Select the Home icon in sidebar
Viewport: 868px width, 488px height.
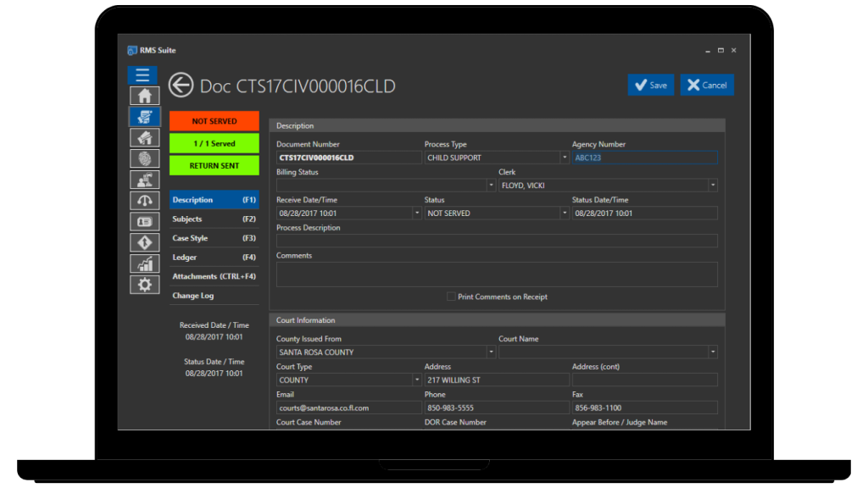pyautogui.click(x=144, y=94)
